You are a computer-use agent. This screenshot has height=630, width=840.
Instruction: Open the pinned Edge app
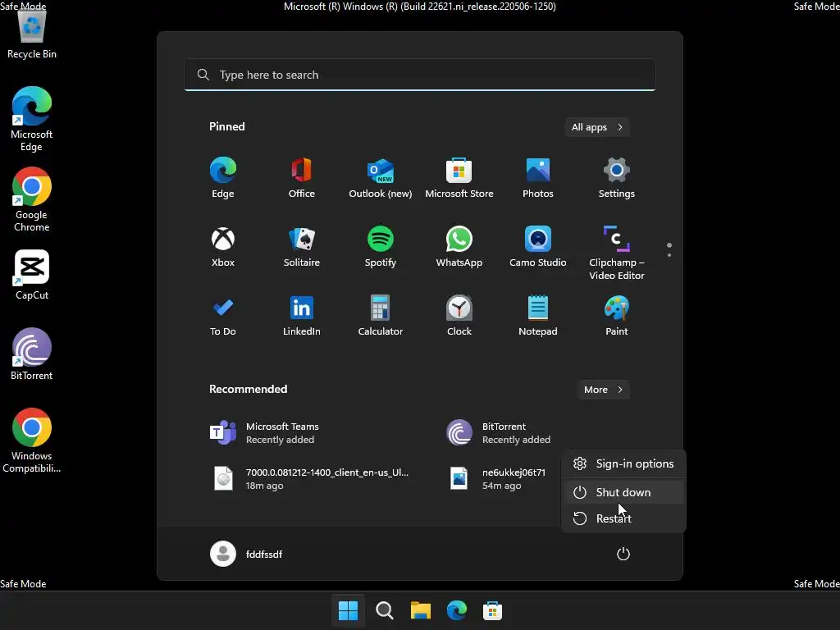point(223,178)
